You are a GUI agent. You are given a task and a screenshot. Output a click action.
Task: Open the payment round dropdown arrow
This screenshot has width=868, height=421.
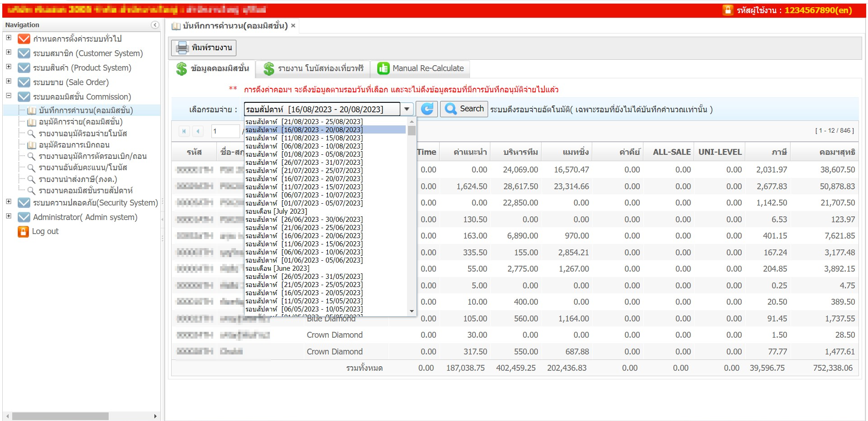click(407, 109)
